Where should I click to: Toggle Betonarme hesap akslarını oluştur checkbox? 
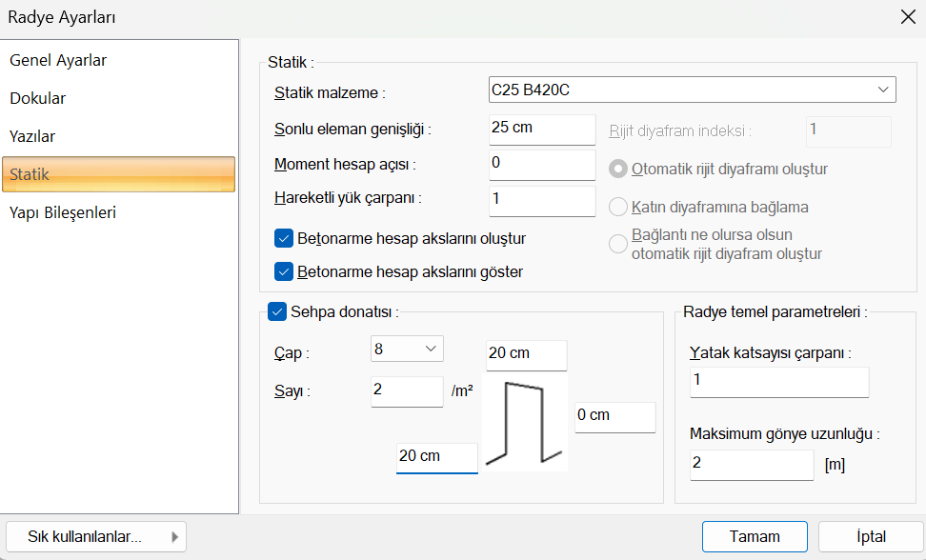pyautogui.click(x=283, y=238)
